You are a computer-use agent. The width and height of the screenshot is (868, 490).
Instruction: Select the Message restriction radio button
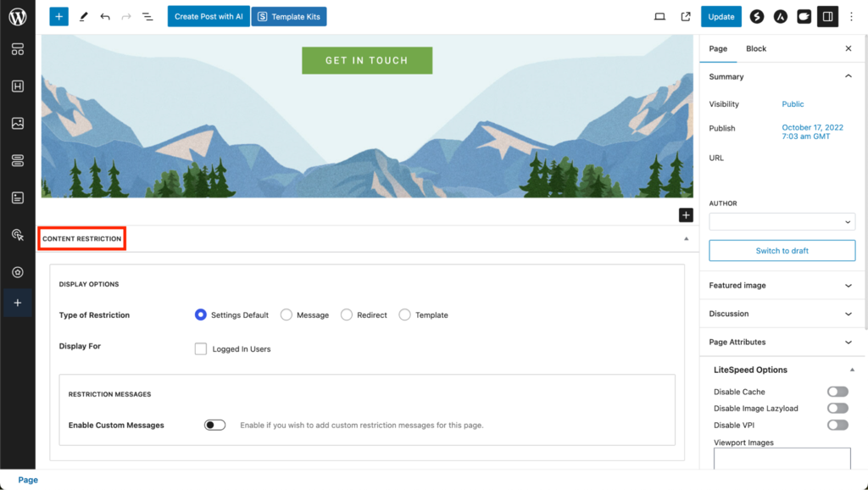pos(286,314)
